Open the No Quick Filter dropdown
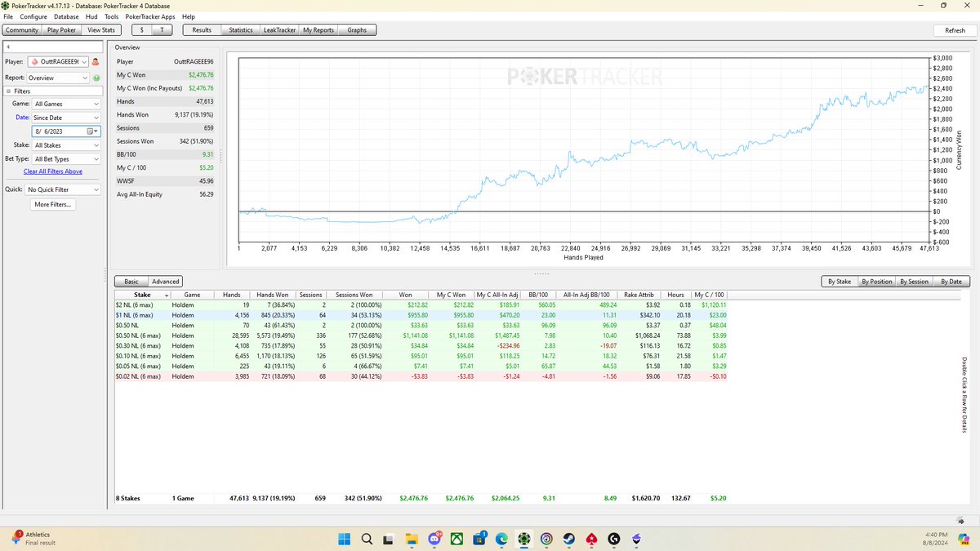This screenshot has width=980, height=551. [x=64, y=189]
